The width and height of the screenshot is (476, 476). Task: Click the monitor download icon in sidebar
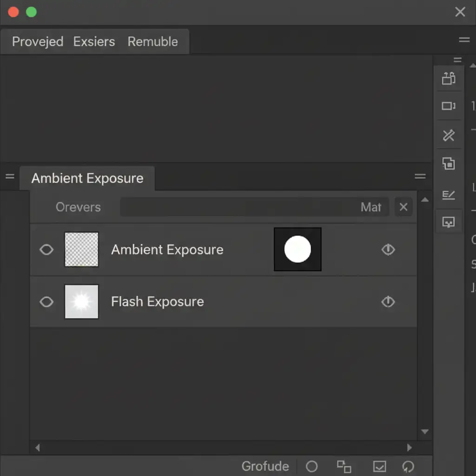[x=449, y=223]
